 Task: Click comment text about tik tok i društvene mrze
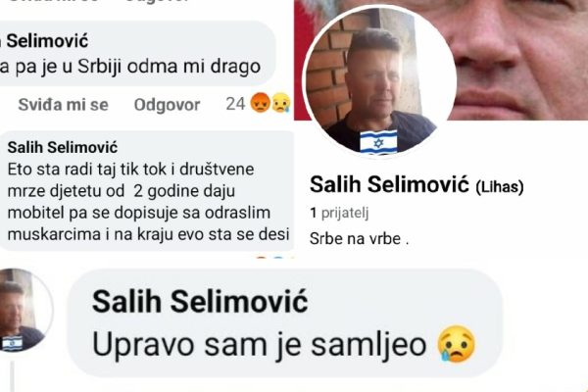pos(148,202)
